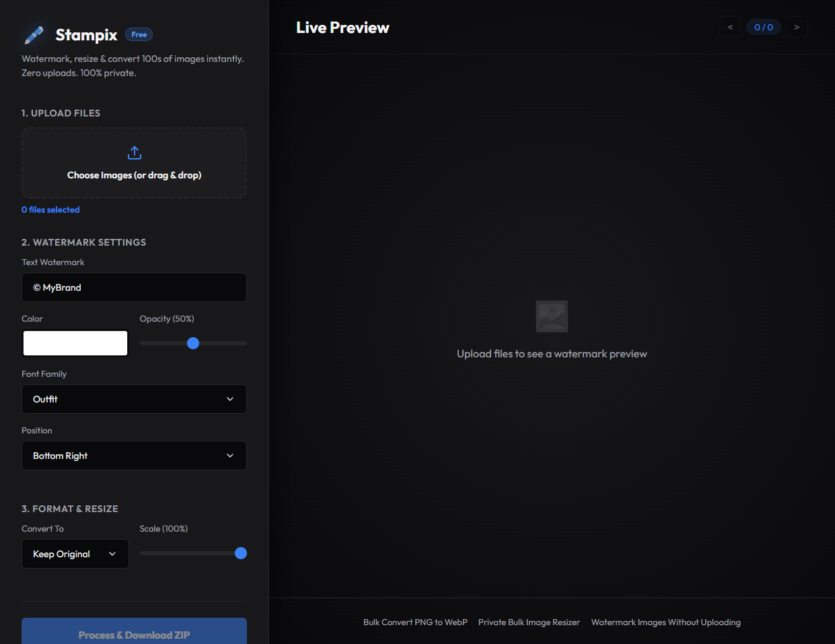The width and height of the screenshot is (835, 644).
Task: Open the Watermark Images Without Uploading link
Action: coord(665,622)
